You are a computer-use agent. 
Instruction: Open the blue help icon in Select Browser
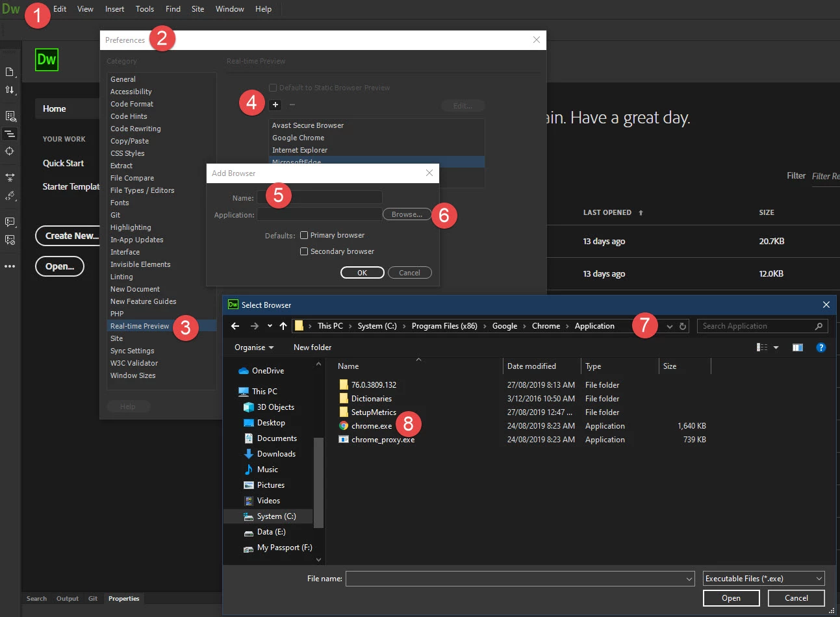[x=821, y=347]
